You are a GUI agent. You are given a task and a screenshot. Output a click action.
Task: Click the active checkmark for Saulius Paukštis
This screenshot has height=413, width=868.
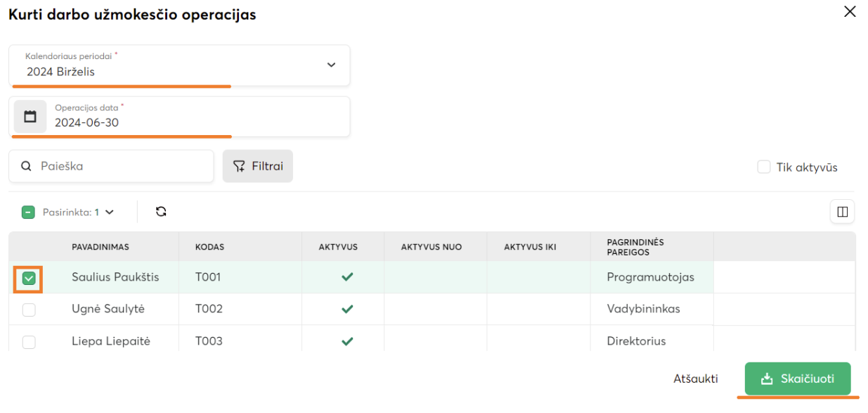(x=346, y=277)
